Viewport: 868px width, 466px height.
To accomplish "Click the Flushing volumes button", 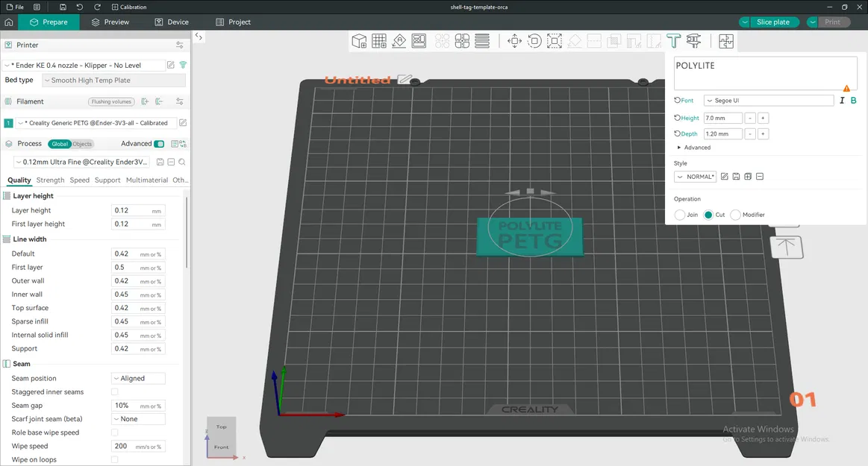I will point(111,101).
